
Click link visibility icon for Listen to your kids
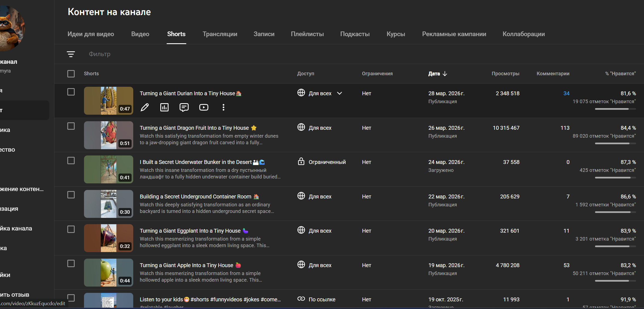coord(301,299)
